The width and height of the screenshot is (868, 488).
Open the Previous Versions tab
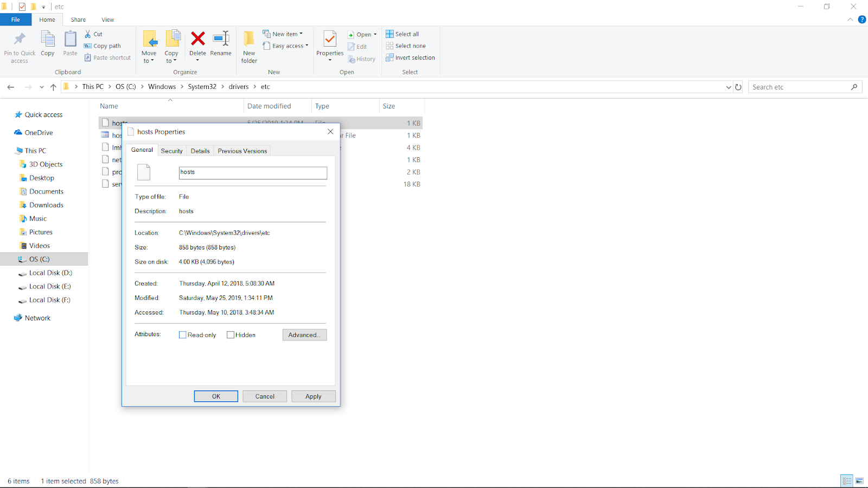242,151
